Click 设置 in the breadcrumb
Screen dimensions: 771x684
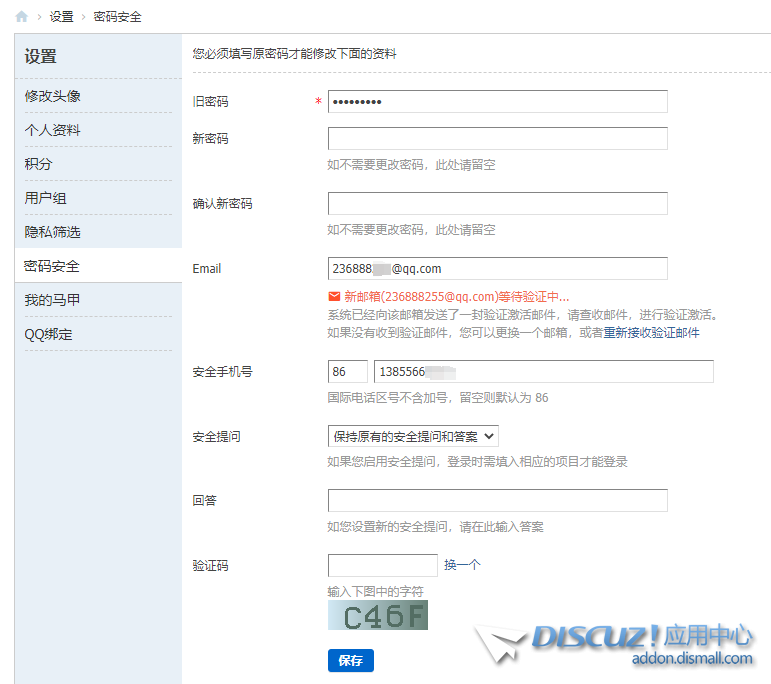coord(62,17)
